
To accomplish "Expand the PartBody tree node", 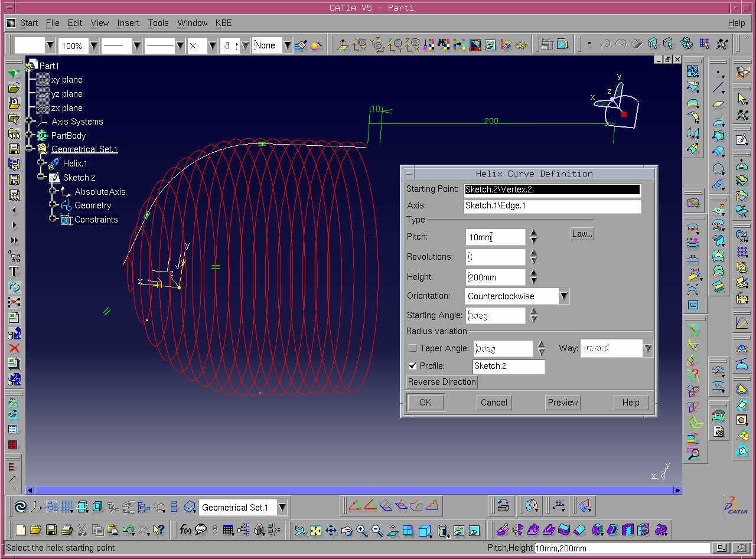I will [x=29, y=135].
